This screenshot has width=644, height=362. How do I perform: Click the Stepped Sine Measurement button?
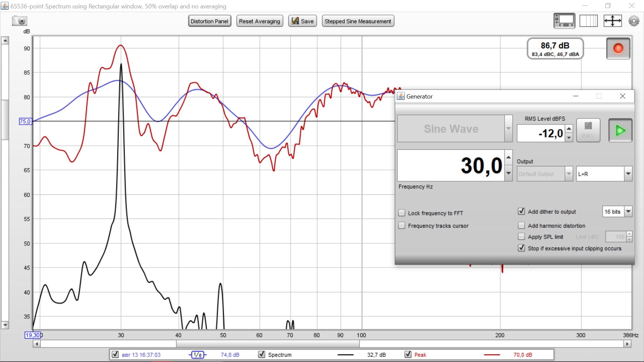[358, 21]
